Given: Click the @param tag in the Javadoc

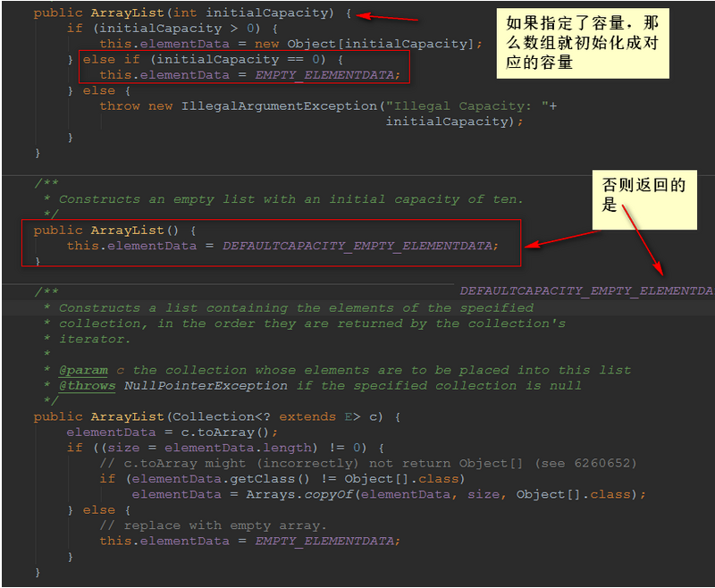Looking at the screenshot, I should (83, 370).
